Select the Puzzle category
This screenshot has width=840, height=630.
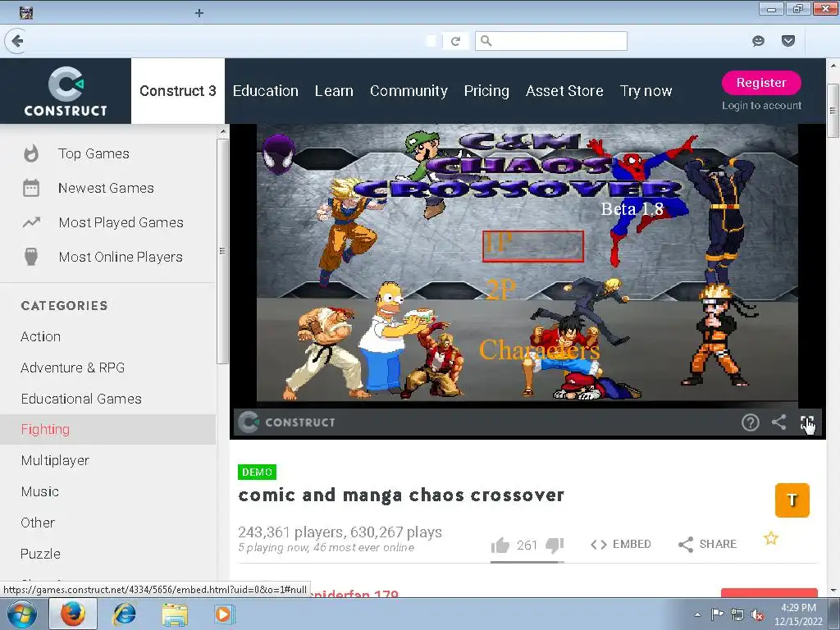pos(41,554)
